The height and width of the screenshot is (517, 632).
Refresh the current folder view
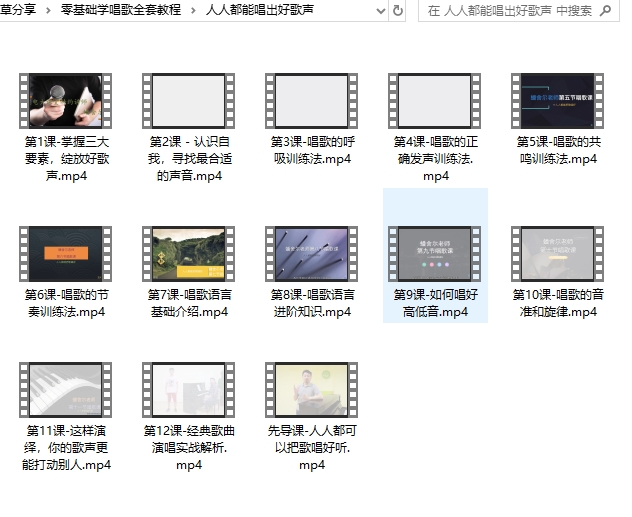(x=399, y=11)
